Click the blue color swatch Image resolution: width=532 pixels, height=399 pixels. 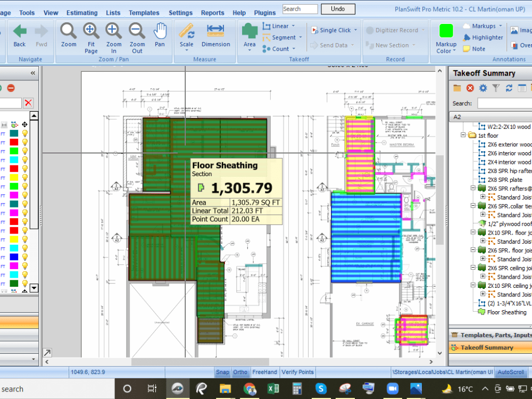14,257
